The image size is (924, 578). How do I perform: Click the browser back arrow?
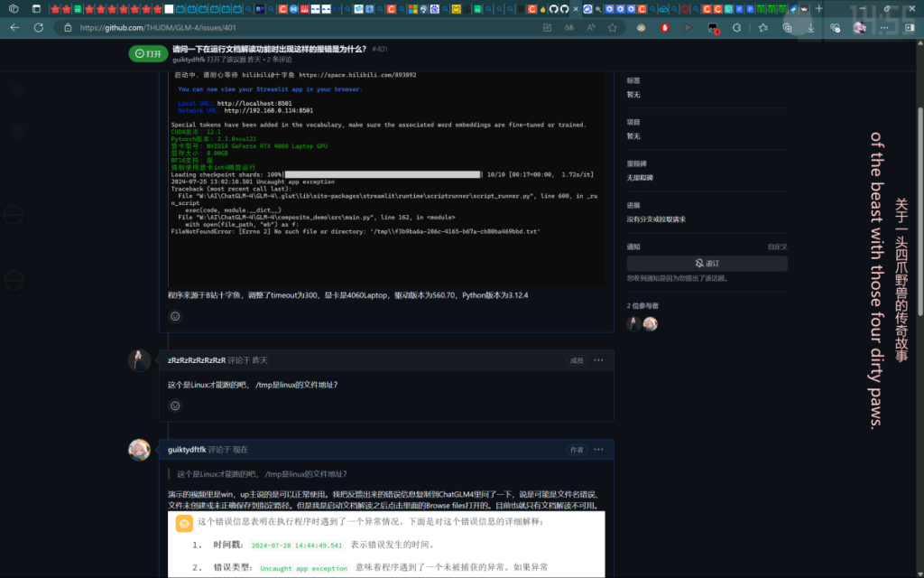pyautogui.click(x=14, y=28)
